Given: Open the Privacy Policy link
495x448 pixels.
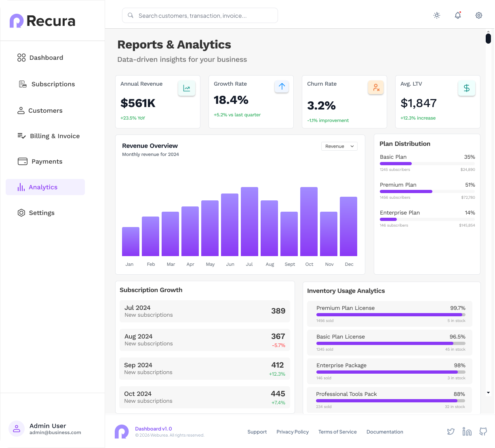Looking at the screenshot, I should click(x=293, y=432).
